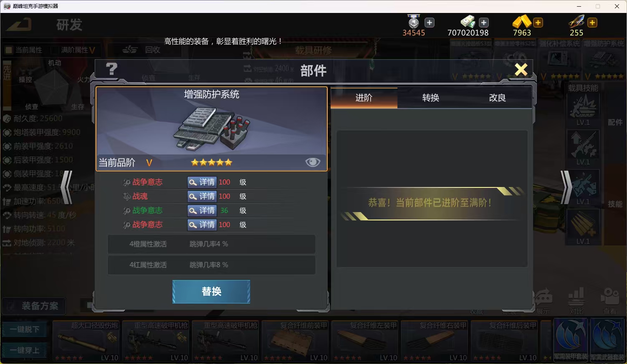Click the 替换 replace button

[x=211, y=291]
